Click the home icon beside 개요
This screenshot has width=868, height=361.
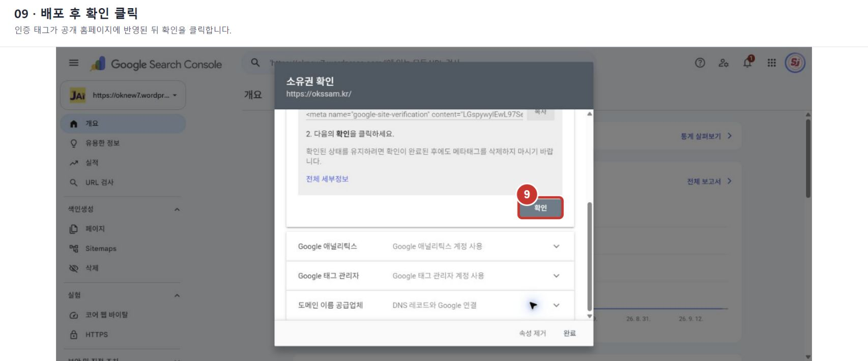pyautogui.click(x=74, y=124)
